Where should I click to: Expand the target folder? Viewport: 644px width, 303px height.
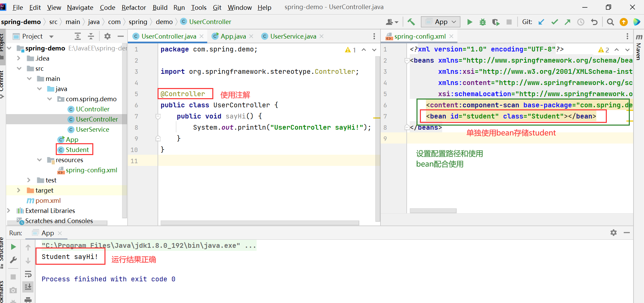19,190
